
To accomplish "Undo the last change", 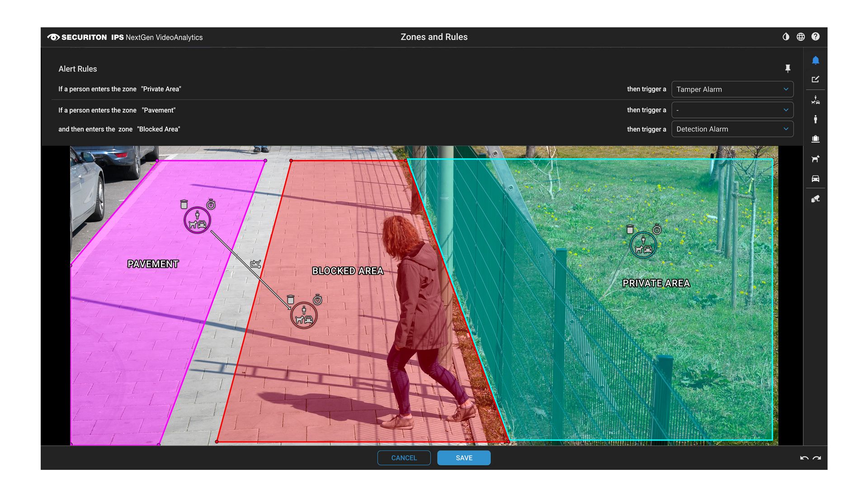I will coord(804,458).
